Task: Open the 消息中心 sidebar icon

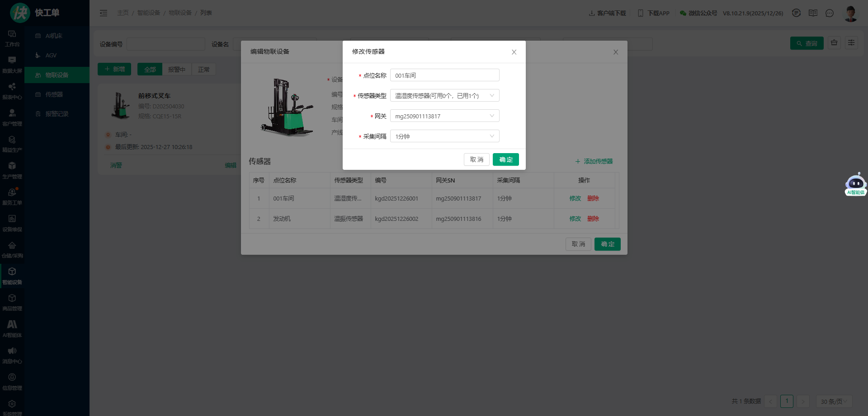Action: (x=12, y=355)
